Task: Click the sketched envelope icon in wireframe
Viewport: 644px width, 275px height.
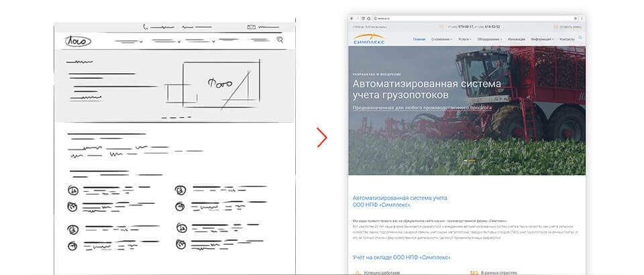Action: 252,27
